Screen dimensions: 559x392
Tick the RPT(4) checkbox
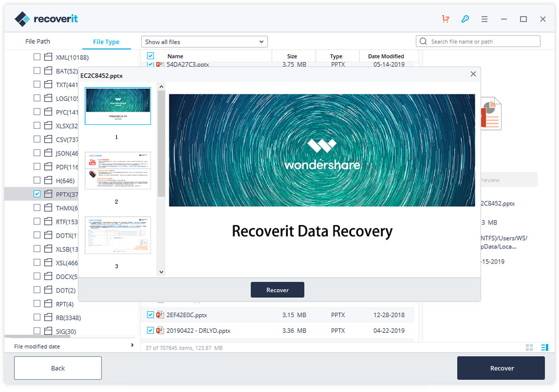(37, 303)
